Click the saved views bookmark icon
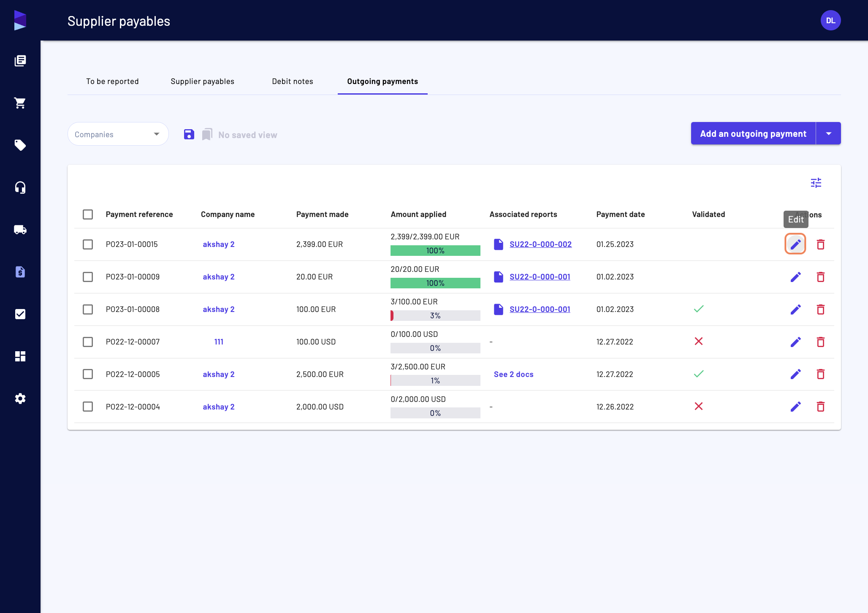 pyautogui.click(x=207, y=134)
